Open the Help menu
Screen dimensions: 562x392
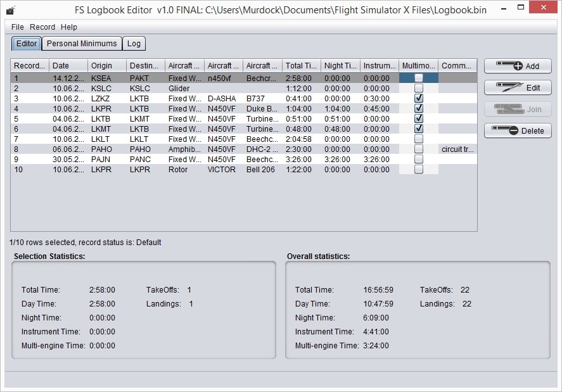(x=69, y=27)
